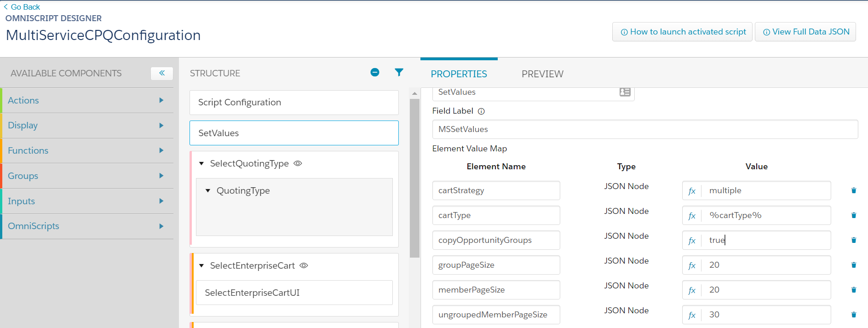Delete the groupPageSize row
The width and height of the screenshot is (868, 328).
click(x=854, y=265)
